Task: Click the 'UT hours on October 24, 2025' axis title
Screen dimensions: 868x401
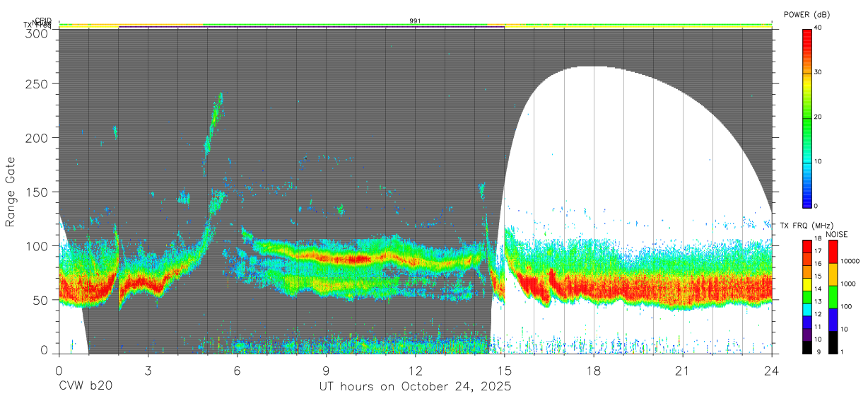Action: [x=414, y=387]
